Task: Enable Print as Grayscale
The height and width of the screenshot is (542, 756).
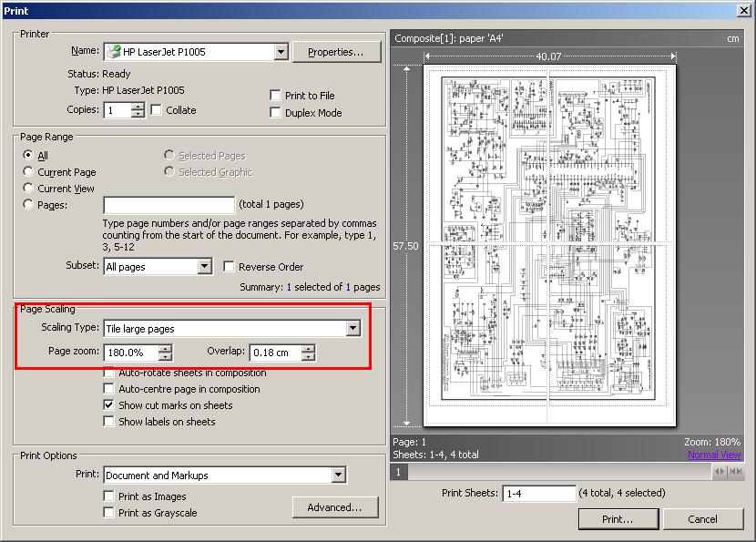Action: click(x=109, y=513)
